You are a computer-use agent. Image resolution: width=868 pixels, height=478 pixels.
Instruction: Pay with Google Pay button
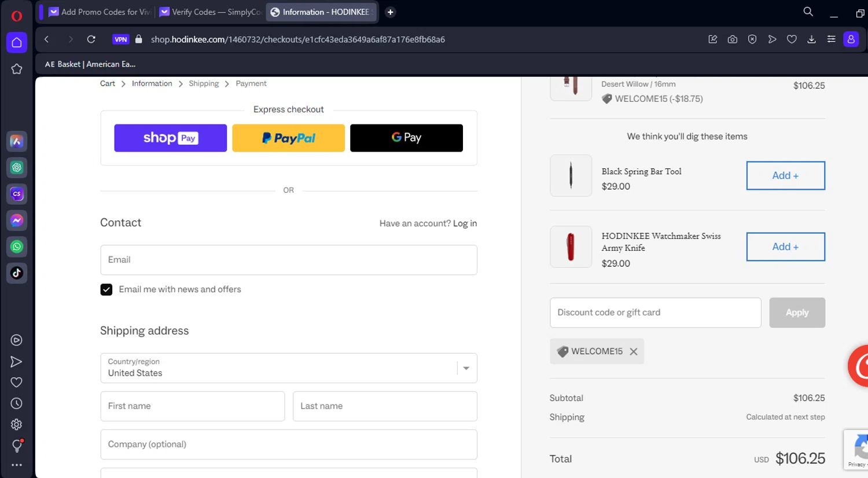[x=406, y=138]
